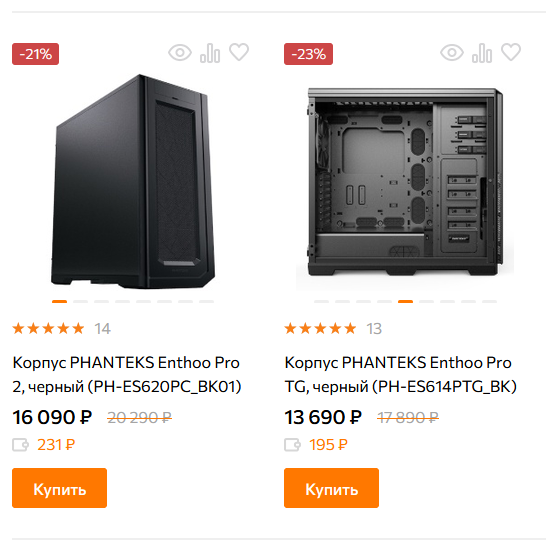Buy the PHANTEKS Enthoo Pro 2 case
Image resolution: width=546 pixels, height=548 pixels.
pos(59,488)
